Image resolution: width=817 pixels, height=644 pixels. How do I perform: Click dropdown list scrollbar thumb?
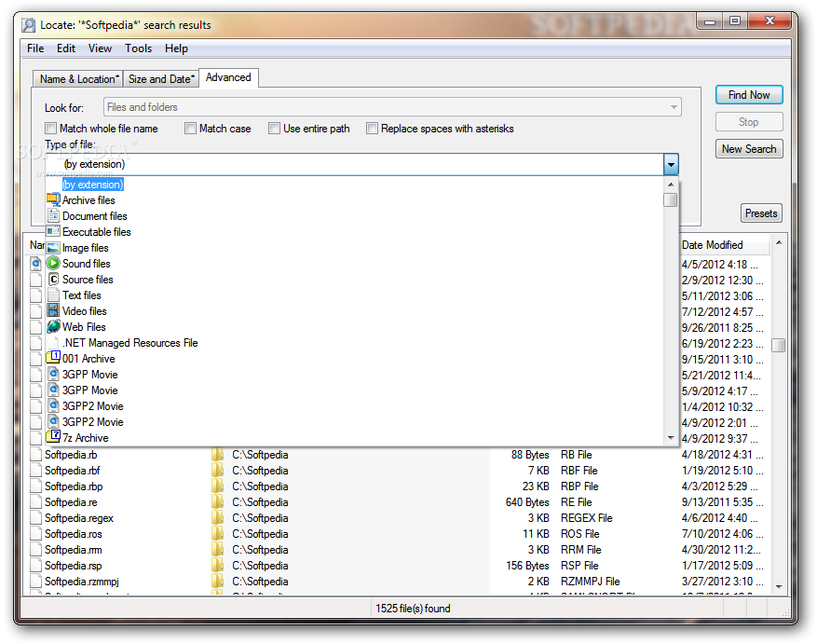click(x=671, y=199)
